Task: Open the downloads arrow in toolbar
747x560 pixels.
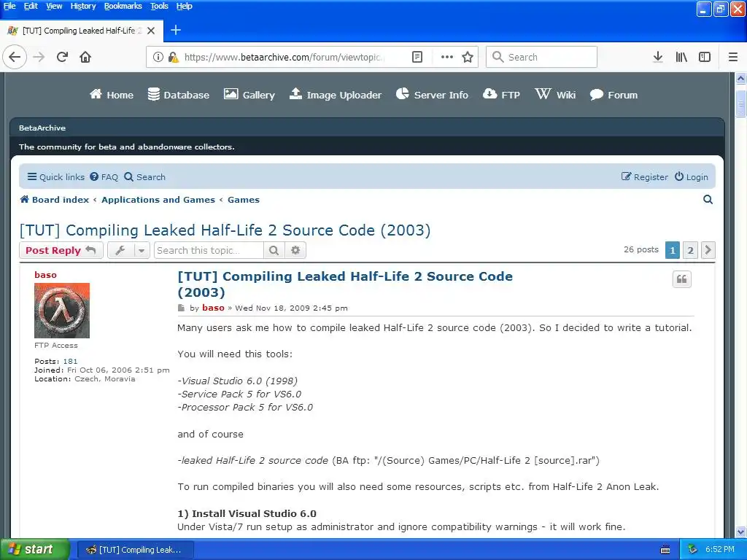Action: (658, 57)
